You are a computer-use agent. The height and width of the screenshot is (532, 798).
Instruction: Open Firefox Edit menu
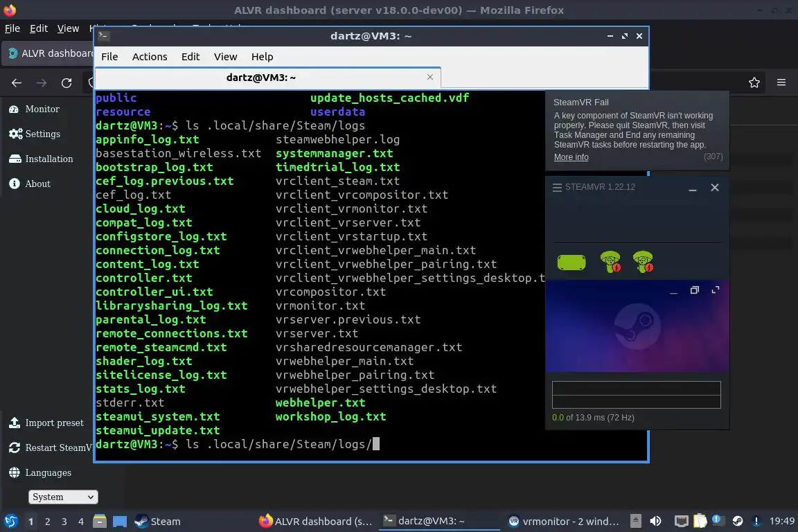click(39, 28)
